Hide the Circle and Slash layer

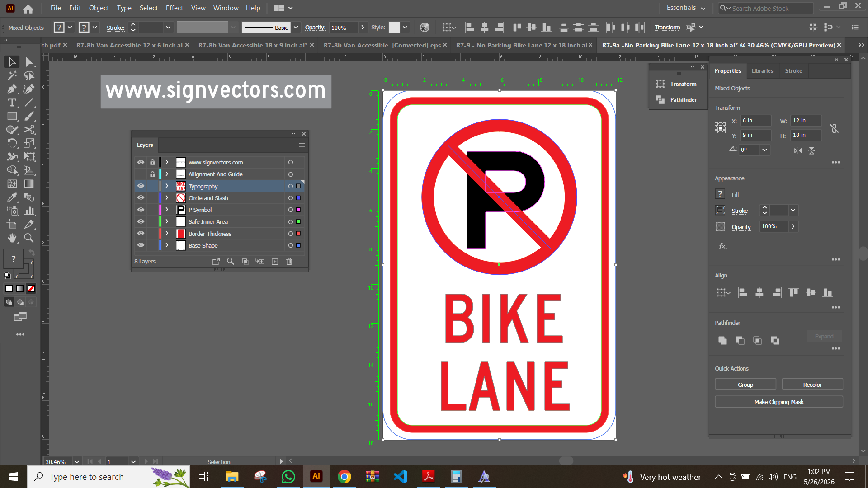pos(141,198)
